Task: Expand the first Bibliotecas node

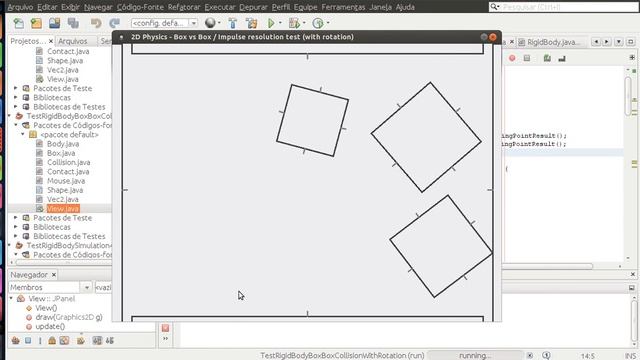Action: coord(16,98)
